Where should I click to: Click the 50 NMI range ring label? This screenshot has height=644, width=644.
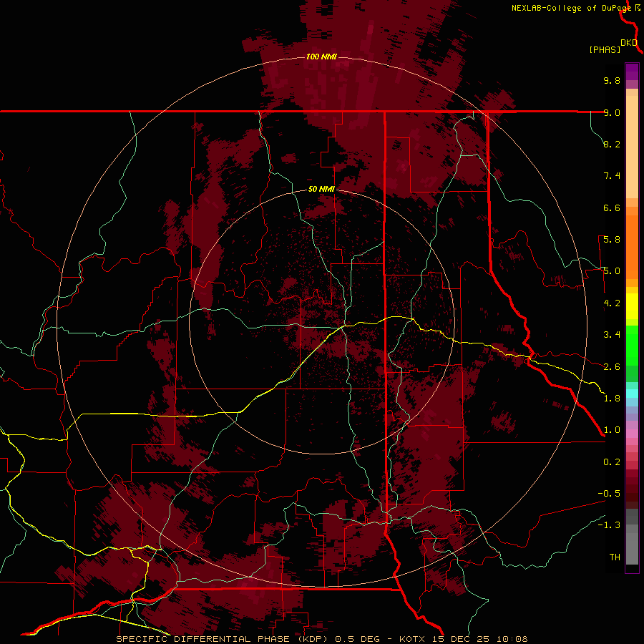click(321, 189)
